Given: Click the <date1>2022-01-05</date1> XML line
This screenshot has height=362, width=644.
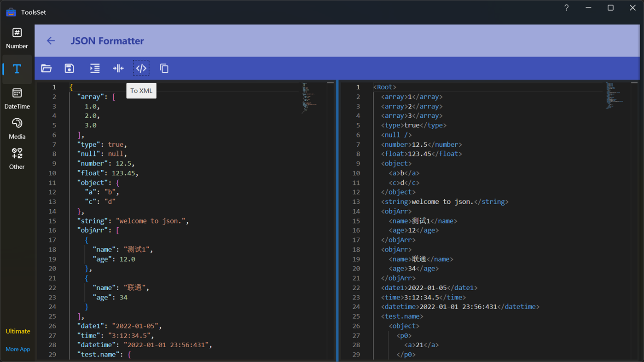Looking at the screenshot, I should pyautogui.click(x=429, y=288).
